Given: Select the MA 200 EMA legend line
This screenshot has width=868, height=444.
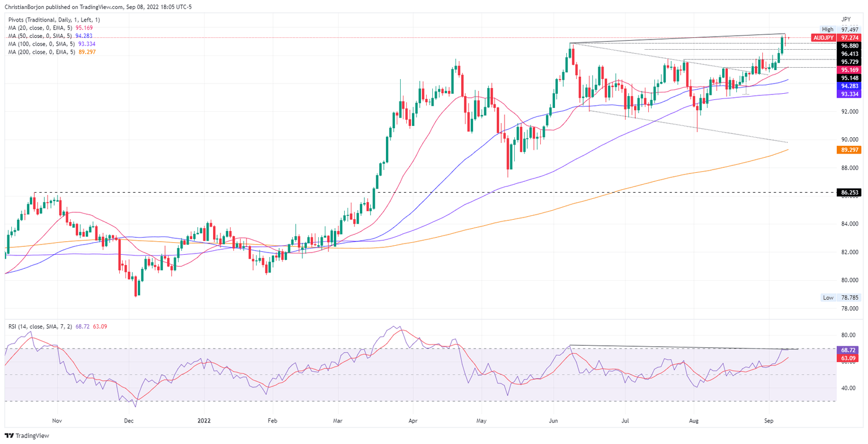Looking at the screenshot, I should 52,51.
